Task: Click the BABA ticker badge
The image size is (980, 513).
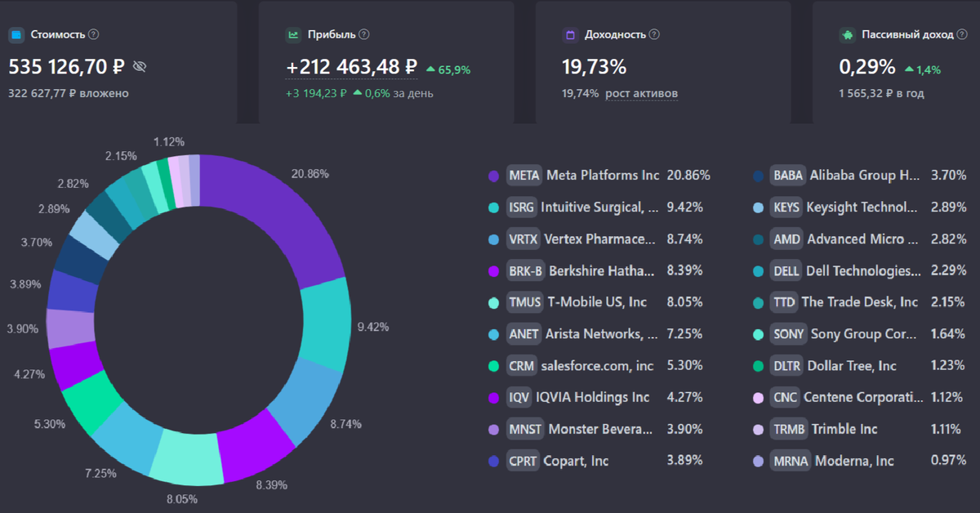Action: pyautogui.click(x=788, y=176)
